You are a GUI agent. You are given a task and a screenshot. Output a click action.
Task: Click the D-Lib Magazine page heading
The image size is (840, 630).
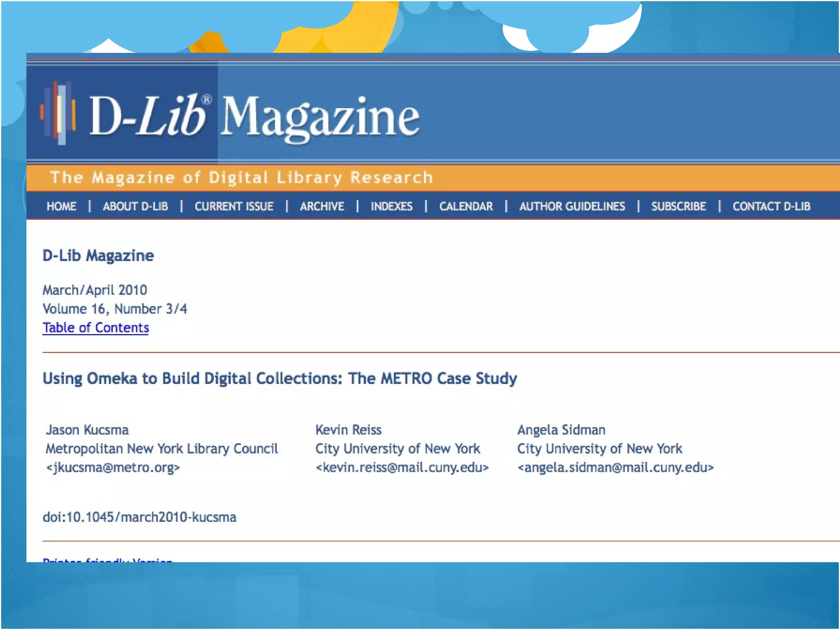[98, 256]
